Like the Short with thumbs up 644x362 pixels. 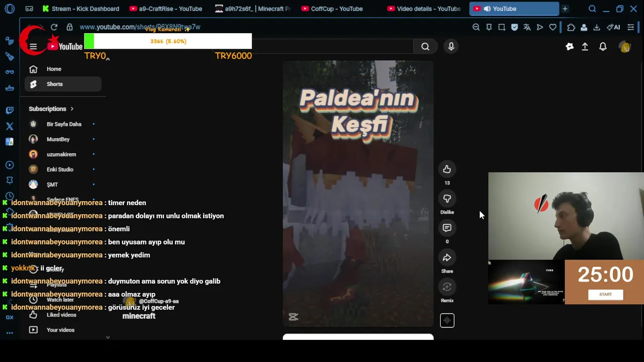447,169
